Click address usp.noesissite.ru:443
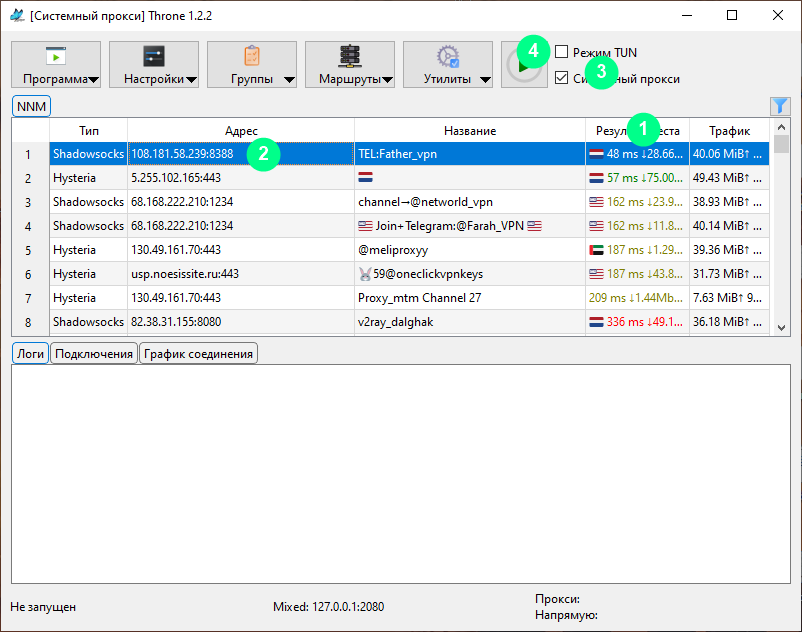This screenshot has width=802, height=632. click(185, 274)
